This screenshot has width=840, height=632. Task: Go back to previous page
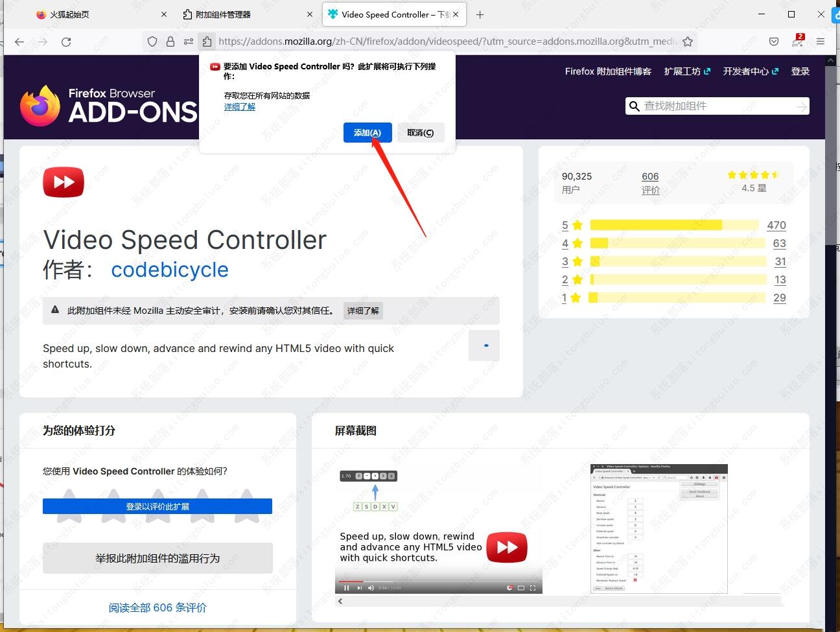pyautogui.click(x=19, y=41)
